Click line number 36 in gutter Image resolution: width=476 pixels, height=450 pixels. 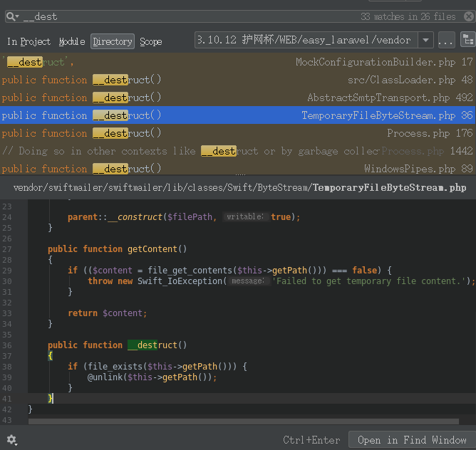tap(6, 345)
